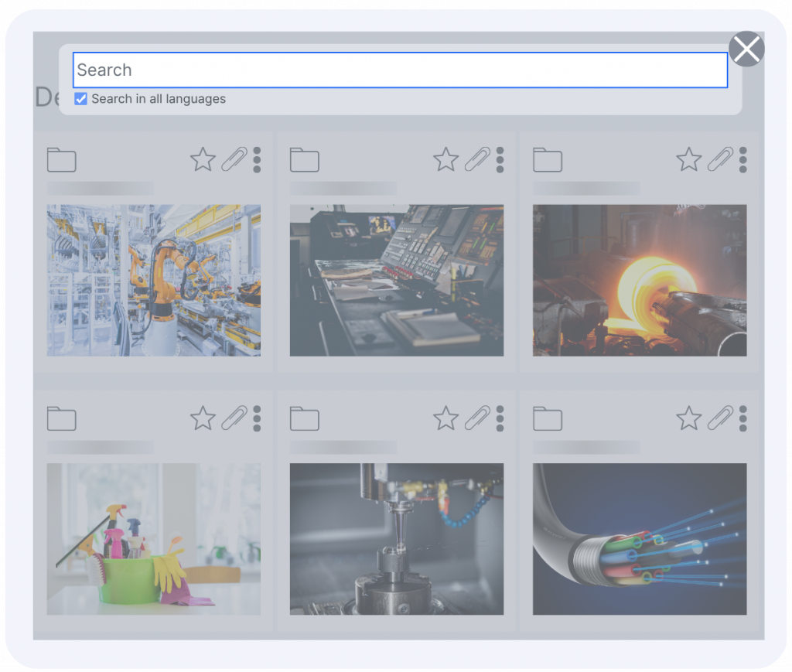Close the search overlay with the X button

[746, 49]
